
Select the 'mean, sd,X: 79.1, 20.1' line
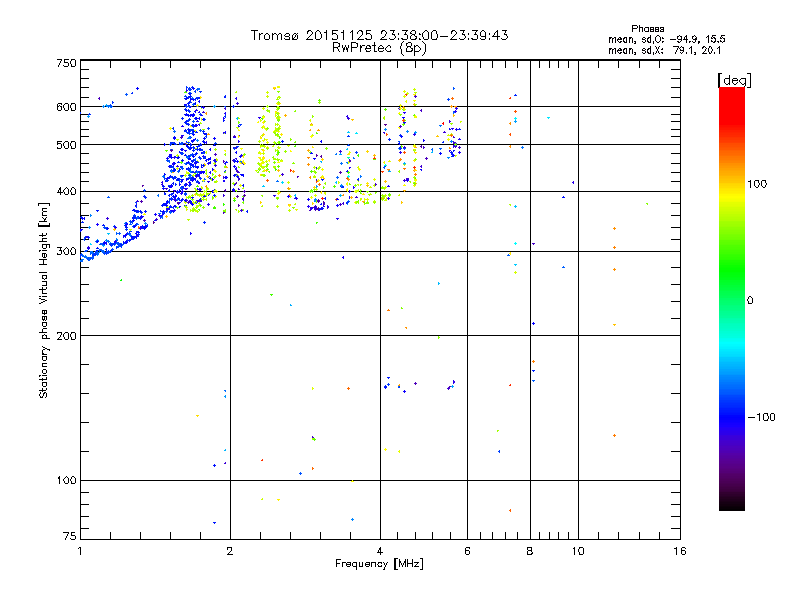click(664, 50)
